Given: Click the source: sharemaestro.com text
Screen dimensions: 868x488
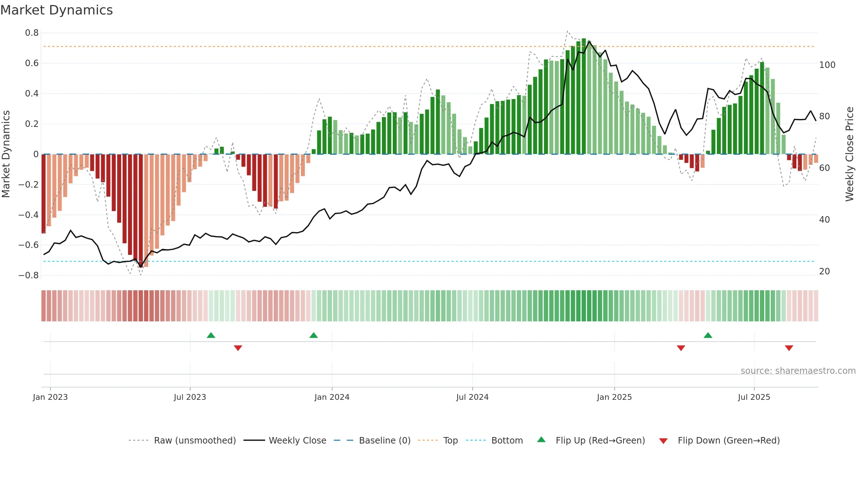Looking at the screenshot, I should point(798,371).
